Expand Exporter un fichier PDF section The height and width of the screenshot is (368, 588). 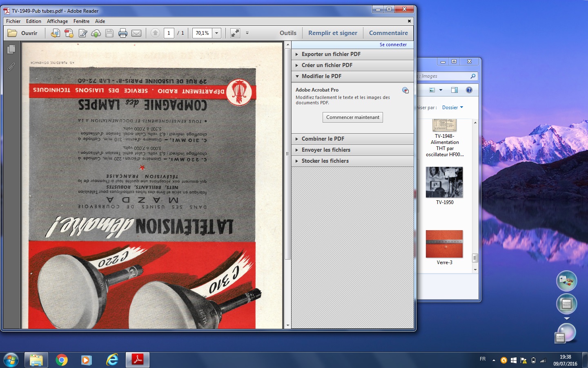tap(352, 54)
